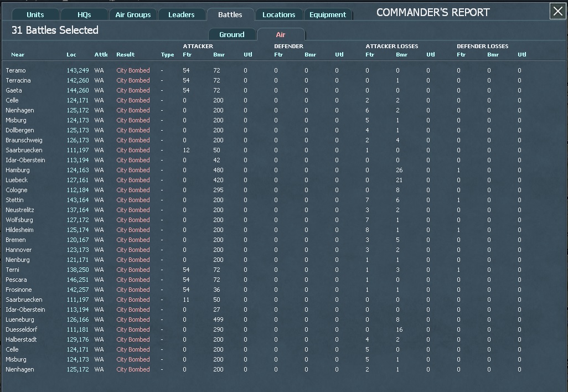This screenshot has width=568, height=392.
Task: Open location 144,260 for Gaeta
Action: pos(78,90)
